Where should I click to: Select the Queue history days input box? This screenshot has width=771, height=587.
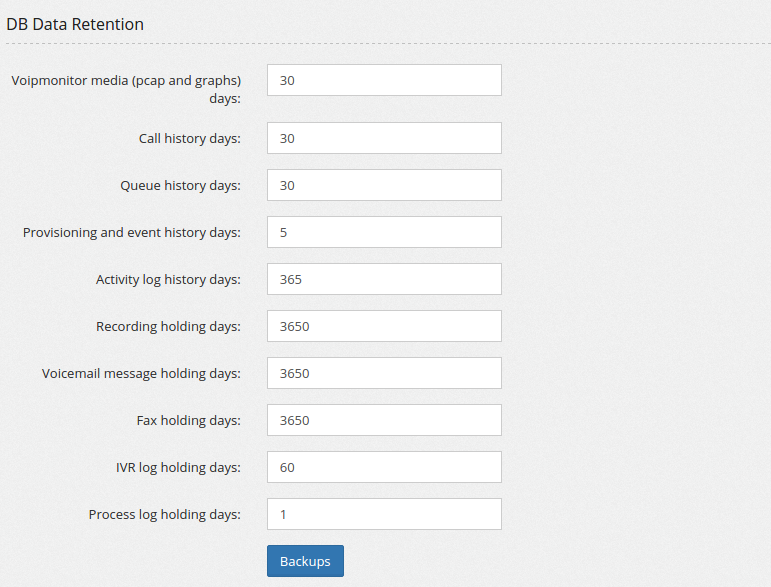[x=384, y=185]
